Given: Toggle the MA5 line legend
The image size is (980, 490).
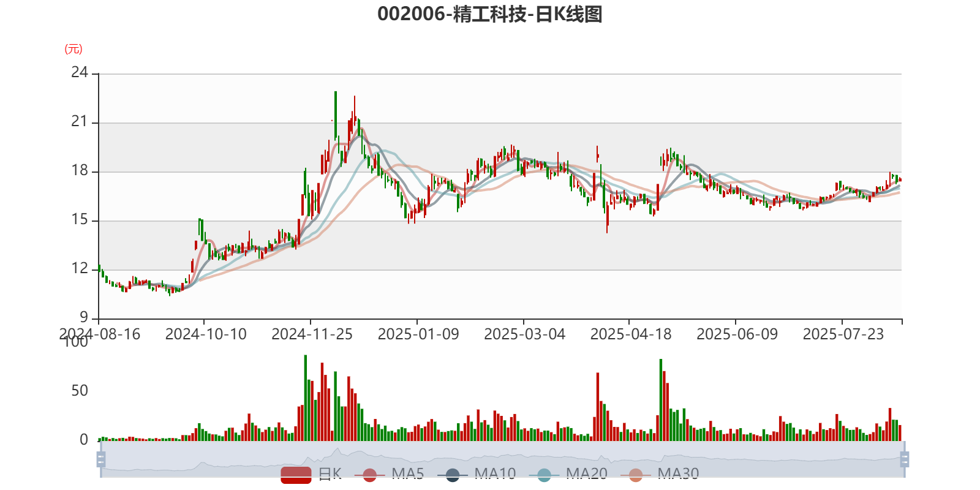Looking at the screenshot, I should click(390, 474).
